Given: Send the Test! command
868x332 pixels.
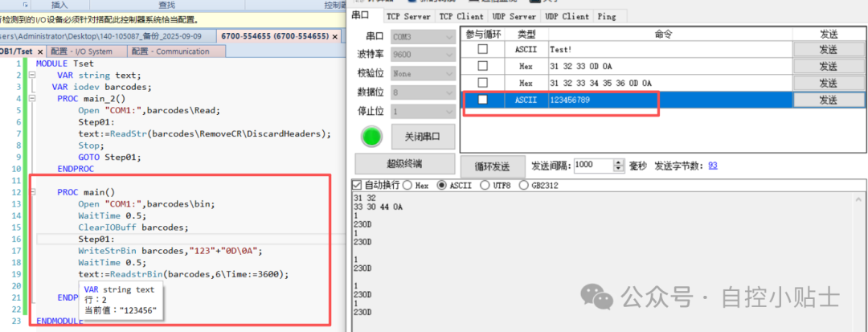Looking at the screenshot, I should (828, 49).
